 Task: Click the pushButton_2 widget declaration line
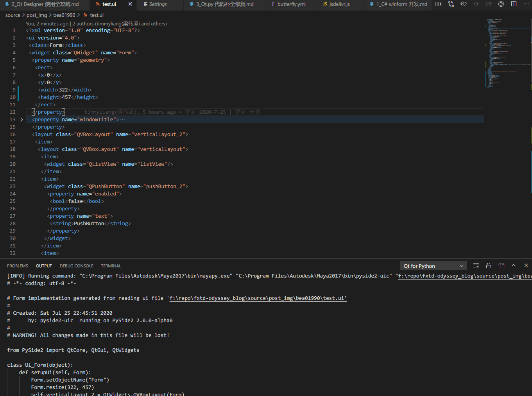pyautogui.click(x=116, y=186)
